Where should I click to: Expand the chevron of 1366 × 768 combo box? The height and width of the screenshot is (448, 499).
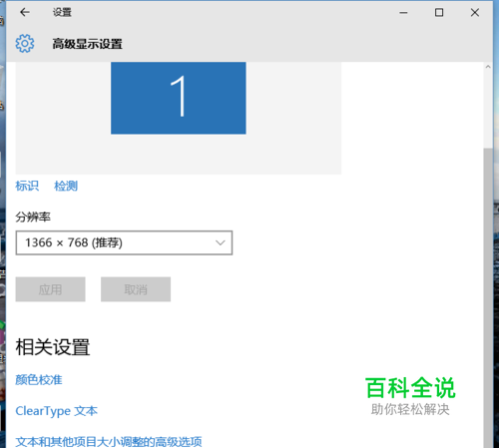(220, 242)
